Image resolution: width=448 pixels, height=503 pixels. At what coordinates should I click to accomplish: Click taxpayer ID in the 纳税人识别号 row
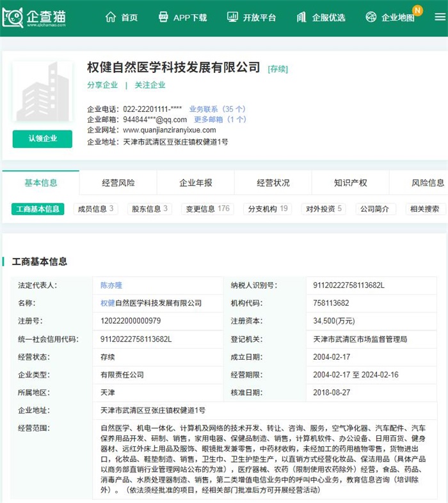349,285
